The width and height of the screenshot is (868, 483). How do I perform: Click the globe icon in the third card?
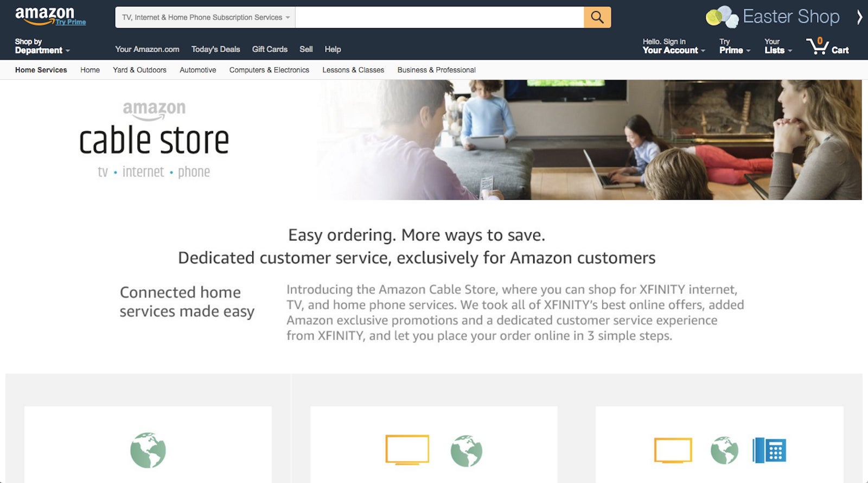pos(724,450)
